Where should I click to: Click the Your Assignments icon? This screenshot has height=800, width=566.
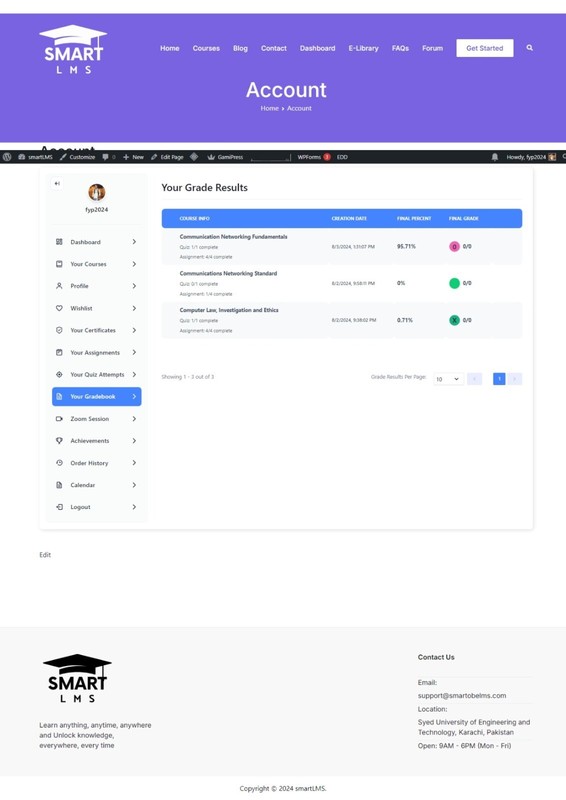pos(59,352)
